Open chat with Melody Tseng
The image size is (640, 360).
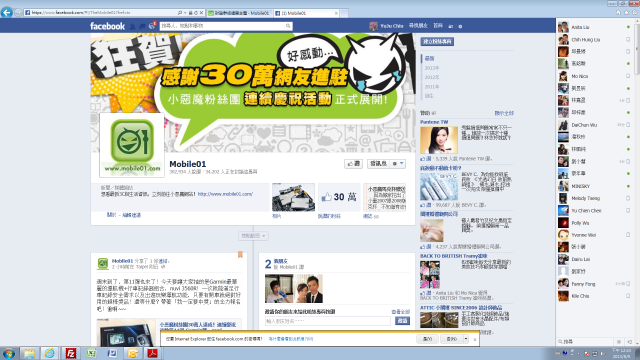594,198
